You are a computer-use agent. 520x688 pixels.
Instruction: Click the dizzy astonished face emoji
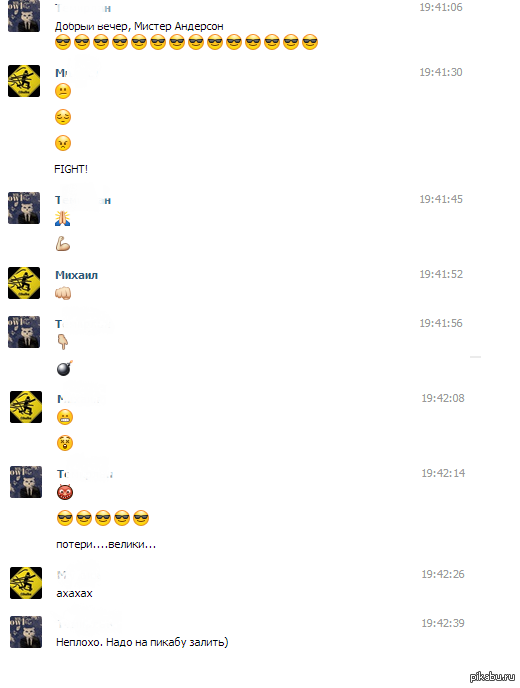click(65, 443)
